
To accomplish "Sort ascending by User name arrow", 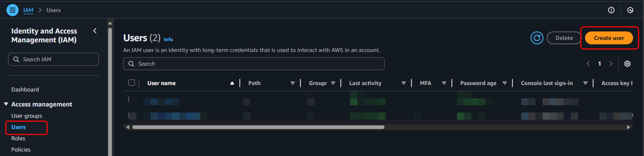I will pos(232,83).
